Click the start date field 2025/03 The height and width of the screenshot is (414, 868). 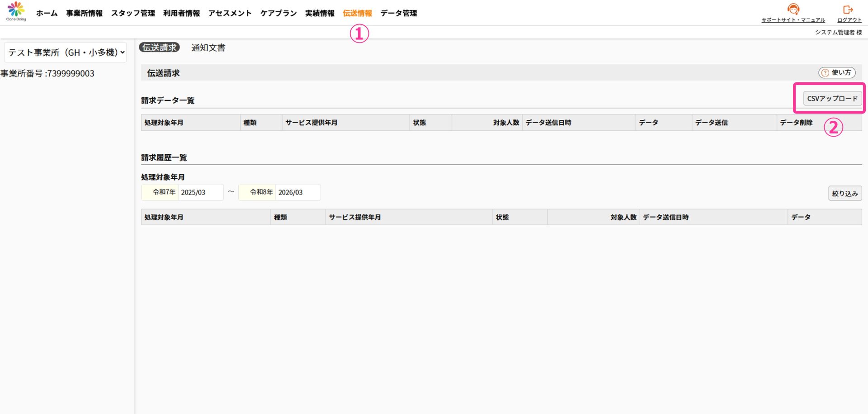pos(200,192)
